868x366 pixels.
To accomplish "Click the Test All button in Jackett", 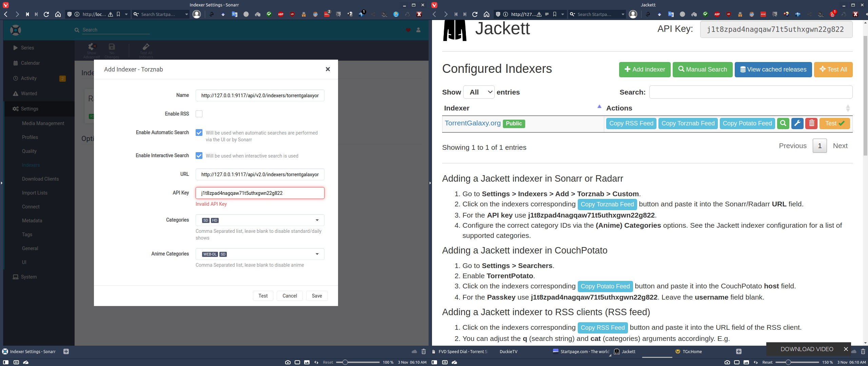I will [833, 70].
